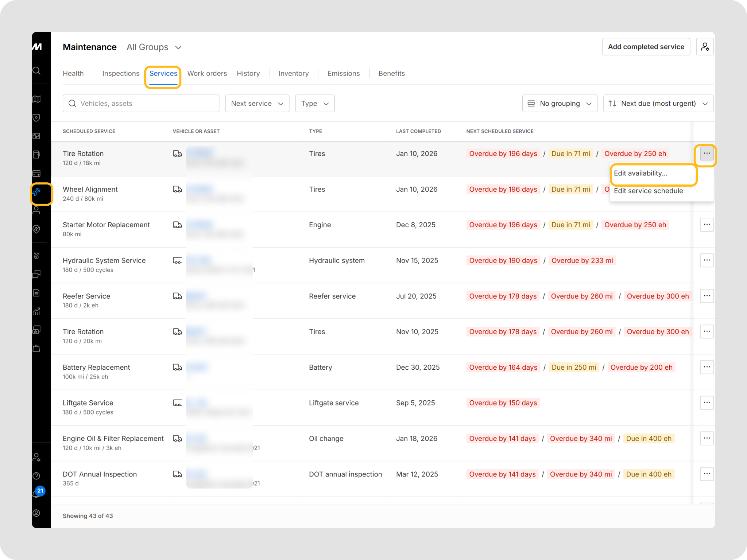Open the card icon in the sidebar
Viewport: 747px width, 560px height.
[x=36, y=173]
